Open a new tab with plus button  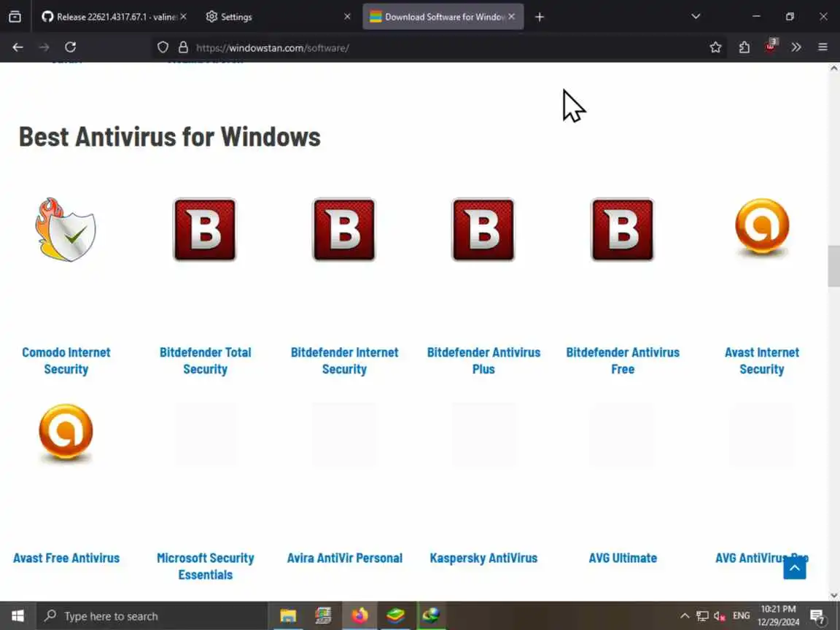(540, 17)
